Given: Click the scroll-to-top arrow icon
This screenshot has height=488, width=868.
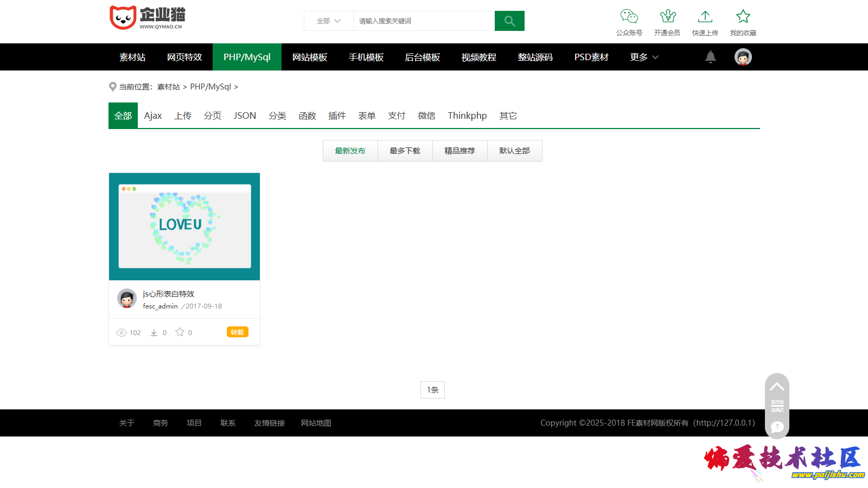Looking at the screenshot, I should coord(777,387).
